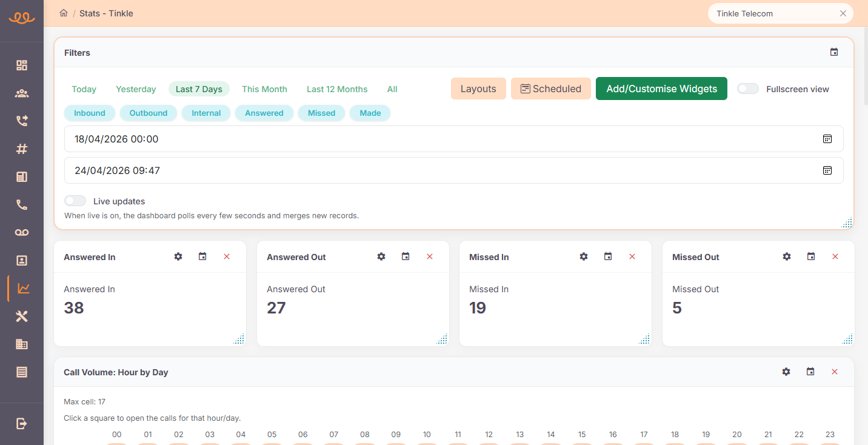The height and width of the screenshot is (445, 868).
Task: Click the Add/Customise Widgets button
Action: pos(661,89)
